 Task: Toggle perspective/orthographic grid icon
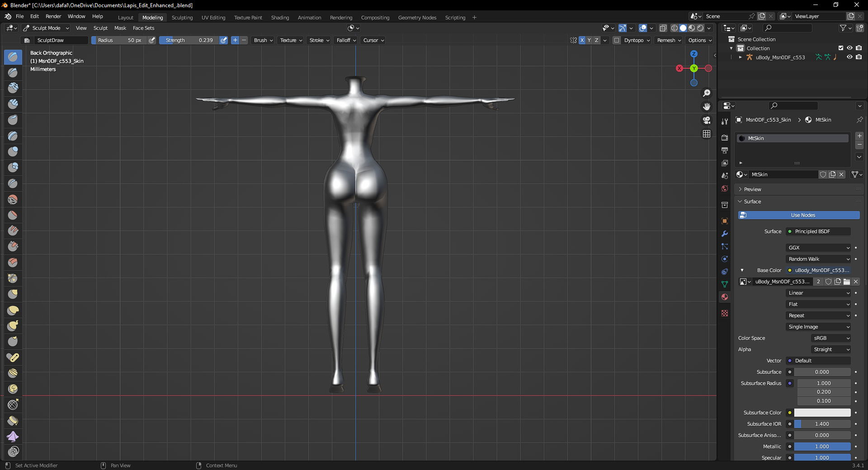707,134
